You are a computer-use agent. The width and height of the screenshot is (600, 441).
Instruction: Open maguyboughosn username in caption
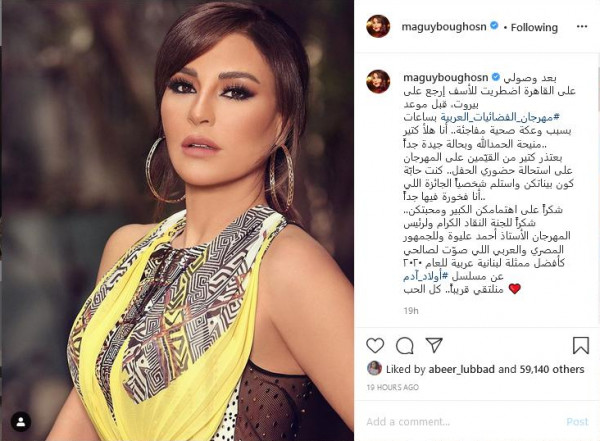(x=445, y=77)
